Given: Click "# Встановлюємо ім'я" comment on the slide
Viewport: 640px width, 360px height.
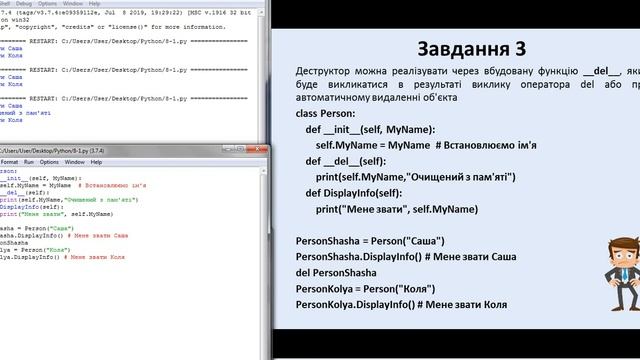Looking at the screenshot, I should click(x=486, y=145).
